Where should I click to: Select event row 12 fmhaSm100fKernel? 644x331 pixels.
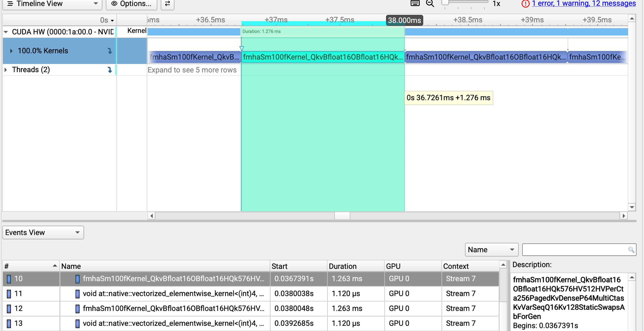[x=251, y=308]
